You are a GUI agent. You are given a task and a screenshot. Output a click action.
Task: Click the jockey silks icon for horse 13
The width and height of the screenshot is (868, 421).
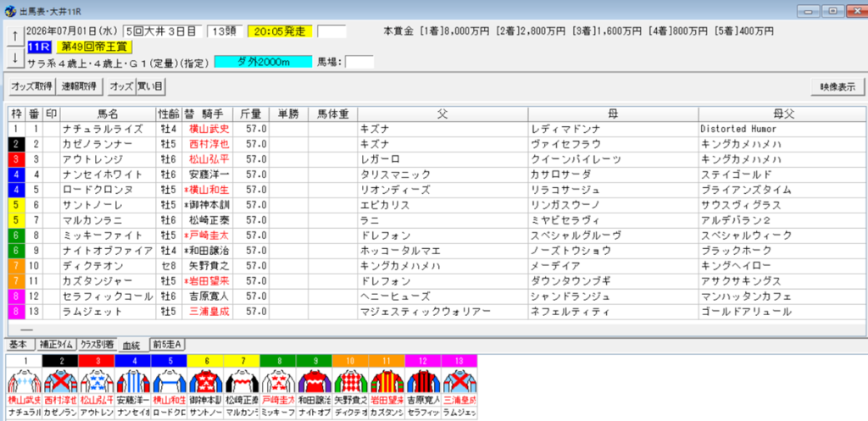459,380
